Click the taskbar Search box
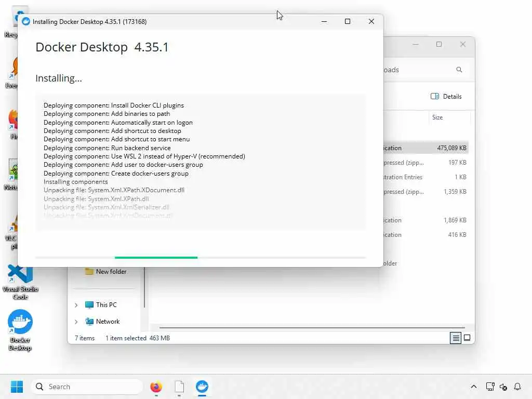Image resolution: width=532 pixels, height=399 pixels. [x=87, y=387]
